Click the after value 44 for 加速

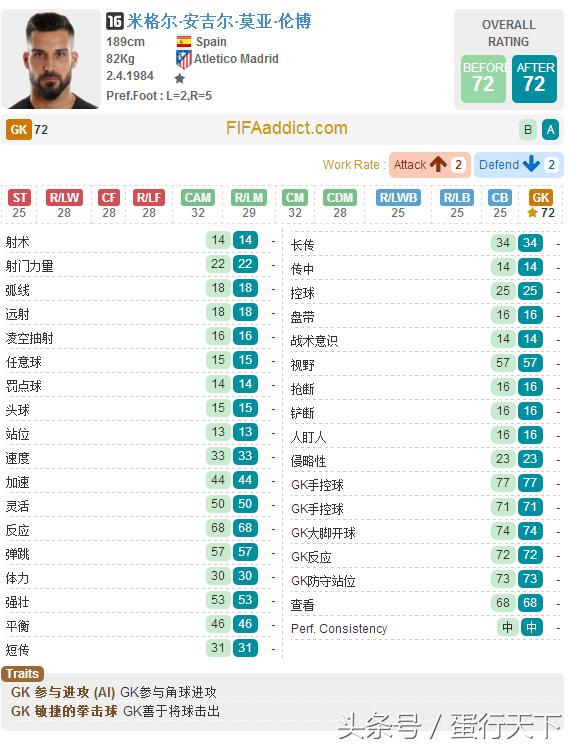coord(245,480)
